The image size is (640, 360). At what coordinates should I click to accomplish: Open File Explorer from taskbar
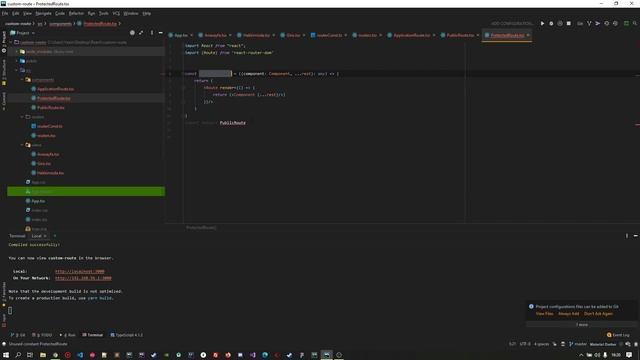[x=42, y=355]
